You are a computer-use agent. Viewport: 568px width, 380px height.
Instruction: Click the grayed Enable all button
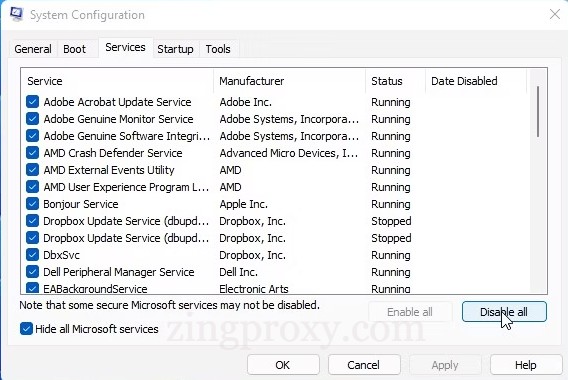point(410,312)
